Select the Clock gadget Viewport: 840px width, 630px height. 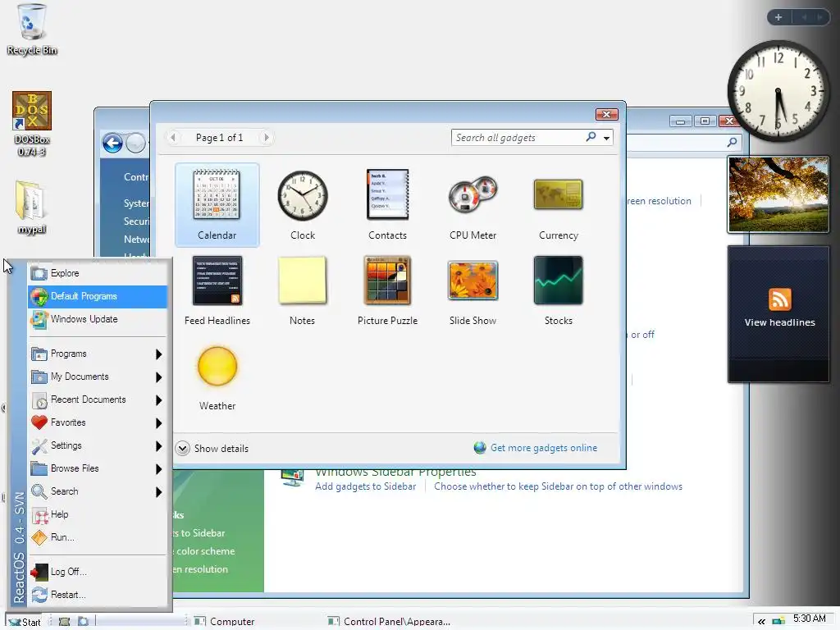(302, 204)
